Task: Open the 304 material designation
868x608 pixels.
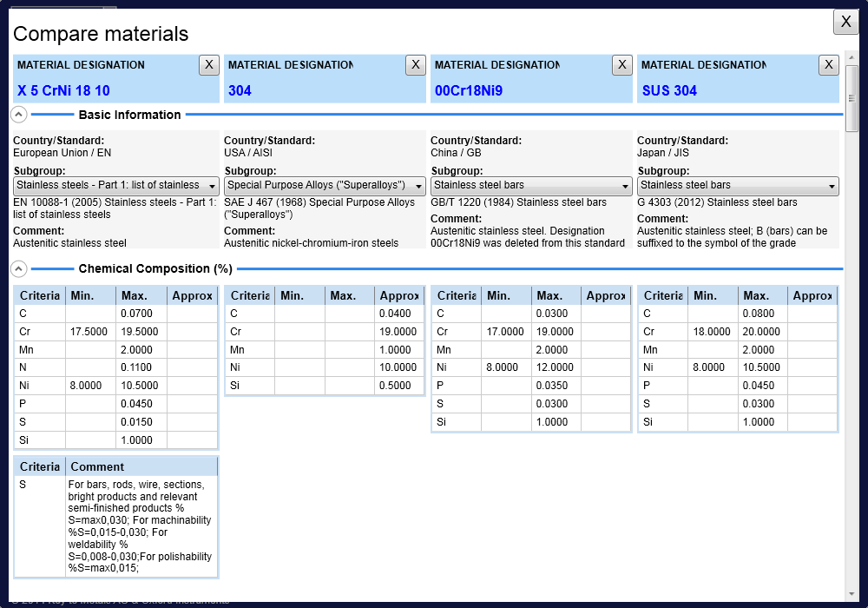Action: click(x=240, y=90)
